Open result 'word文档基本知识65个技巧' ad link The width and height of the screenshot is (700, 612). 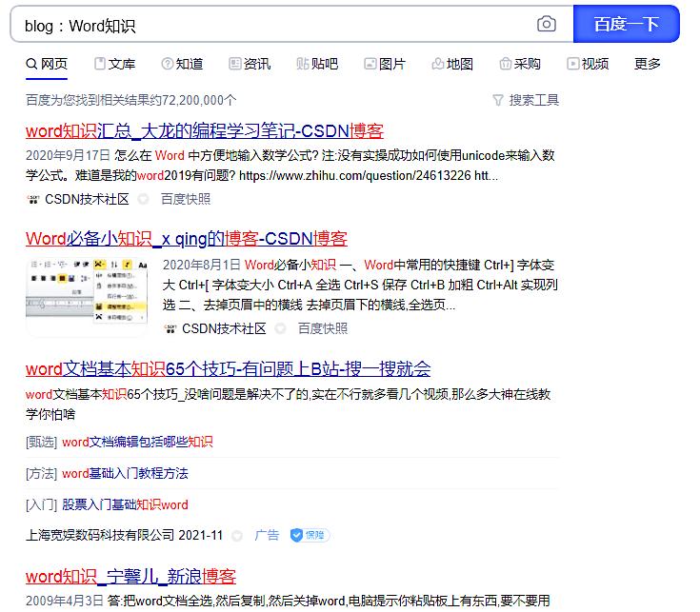point(229,369)
